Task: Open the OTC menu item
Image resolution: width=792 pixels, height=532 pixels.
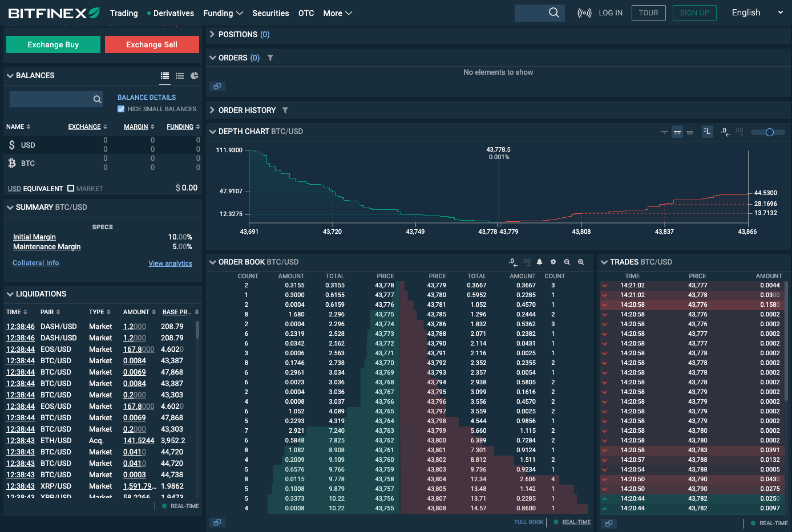Action: click(306, 13)
